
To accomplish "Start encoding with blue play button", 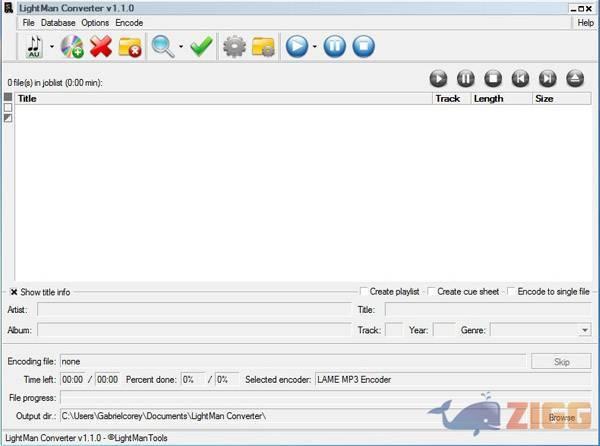I will click(297, 46).
